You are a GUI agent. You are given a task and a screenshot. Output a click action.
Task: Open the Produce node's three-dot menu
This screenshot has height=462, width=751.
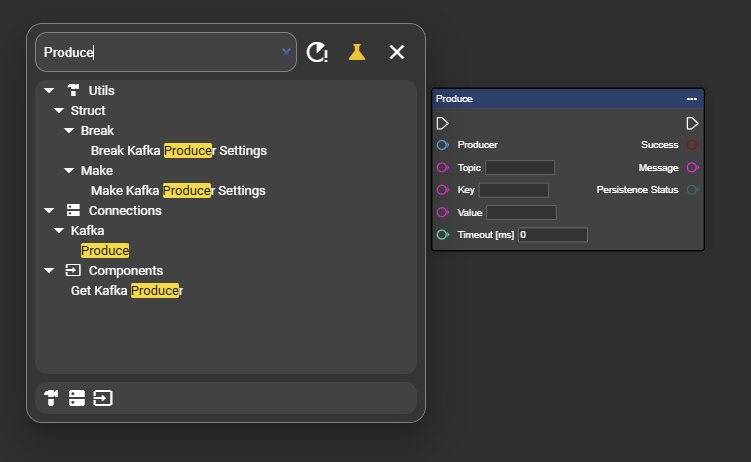click(x=691, y=99)
